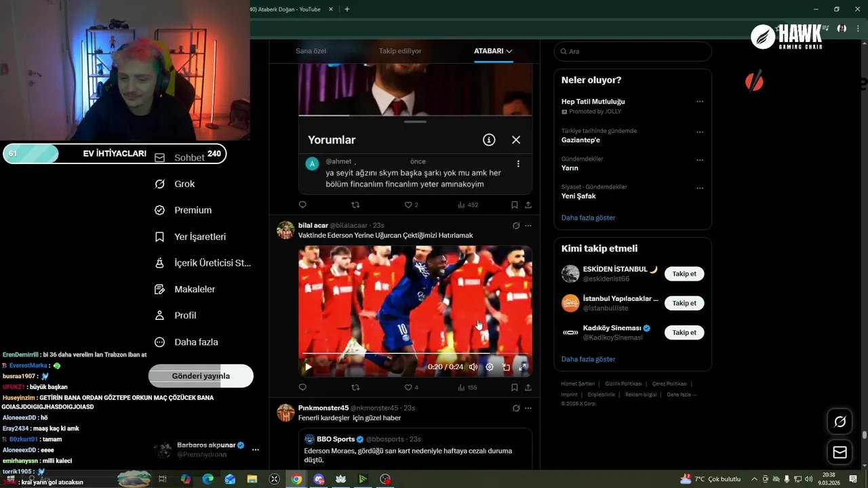868x488 pixels.
Task: Open video settings gear in player
Action: [x=490, y=367]
